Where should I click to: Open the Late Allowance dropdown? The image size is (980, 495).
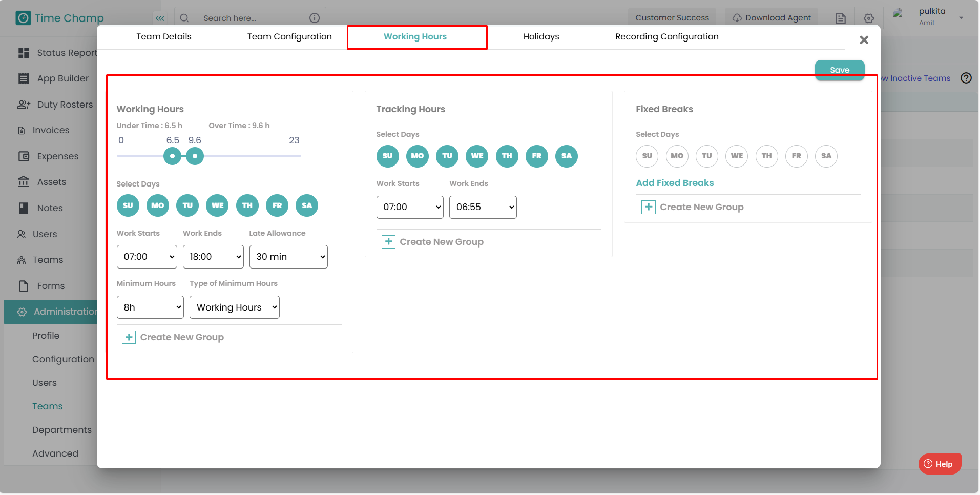pos(288,257)
